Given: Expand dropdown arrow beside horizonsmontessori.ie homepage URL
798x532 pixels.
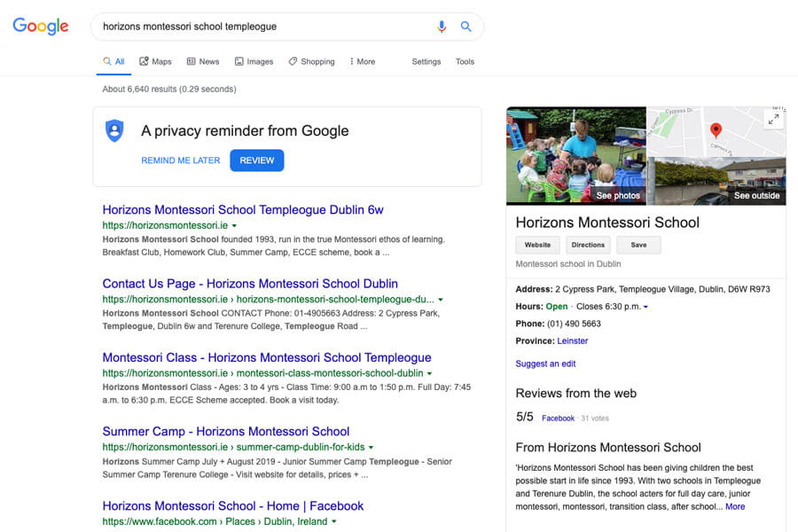Looking at the screenshot, I should [x=234, y=225].
